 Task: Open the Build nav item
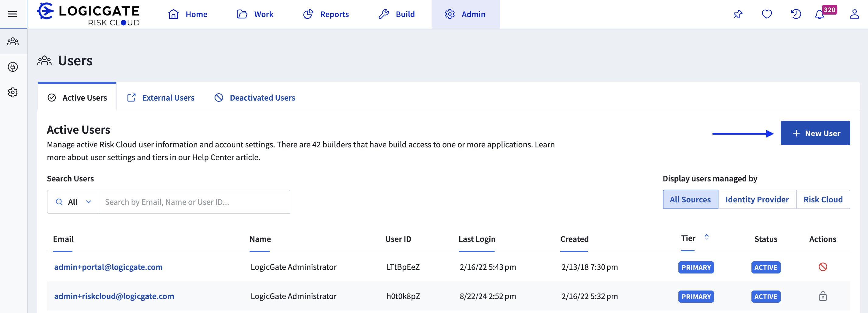coord(397,14)
